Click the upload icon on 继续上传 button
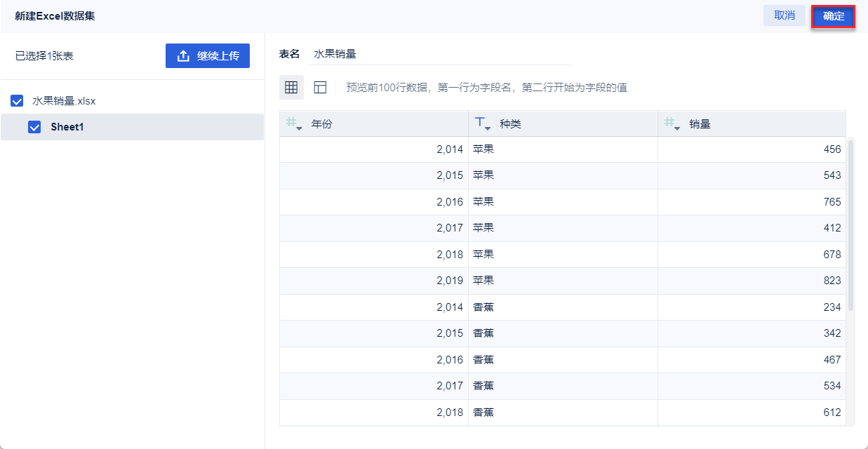The width and height of the screenshot is (868, 449). pyautogui.click(x=183, y=56)
